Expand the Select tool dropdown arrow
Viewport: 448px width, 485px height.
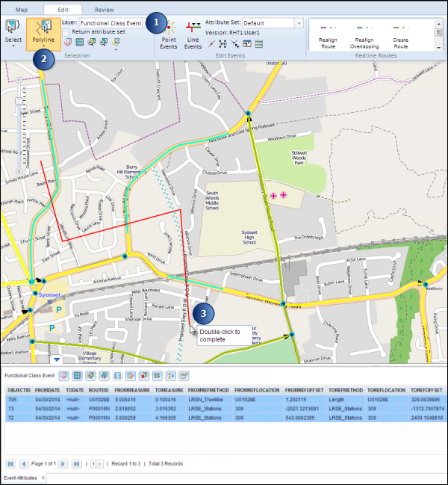tap(13, 47)
